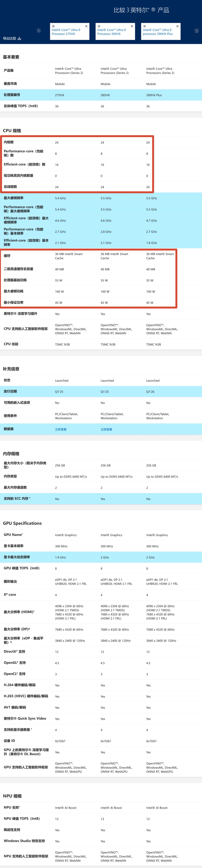Open the menu icon on the 285HX card
This screenshot has width=202, height=868.
click(99, 26)
